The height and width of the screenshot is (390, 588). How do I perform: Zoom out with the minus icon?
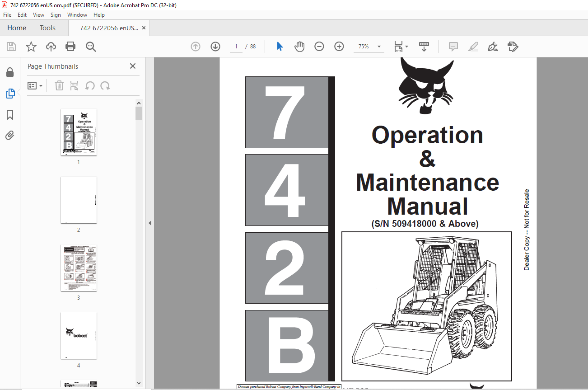[x=319, y=47]
